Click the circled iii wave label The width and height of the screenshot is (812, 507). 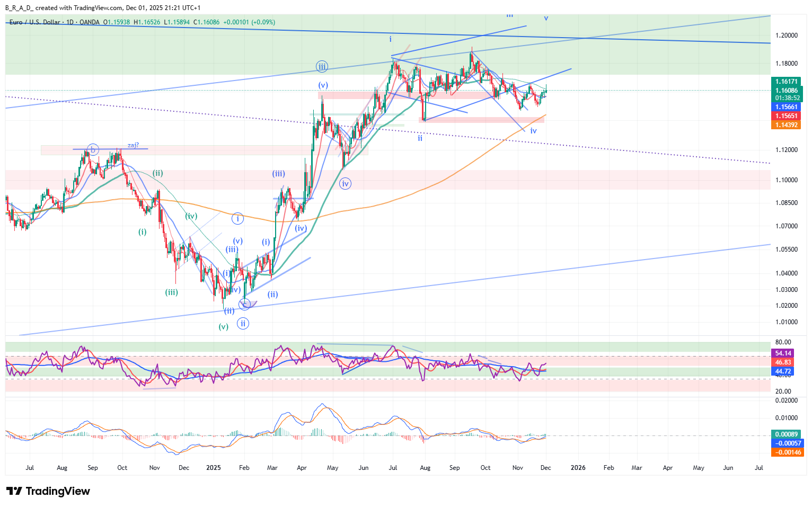322,67
